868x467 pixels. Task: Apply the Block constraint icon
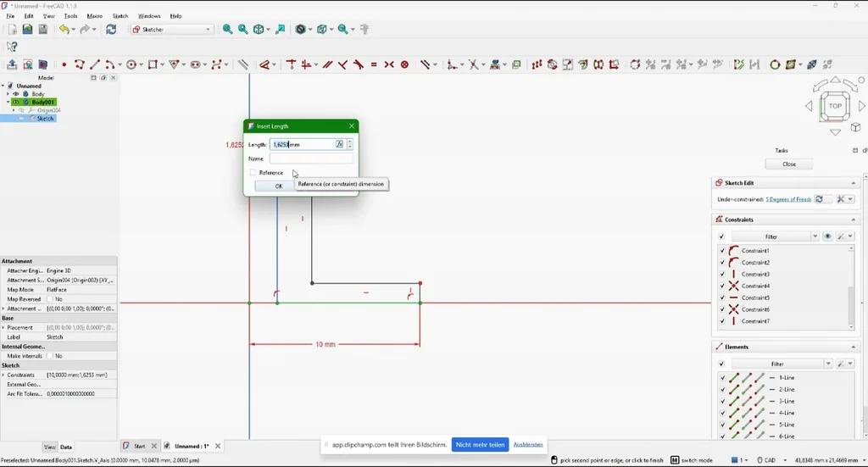[x=404, y=64]
